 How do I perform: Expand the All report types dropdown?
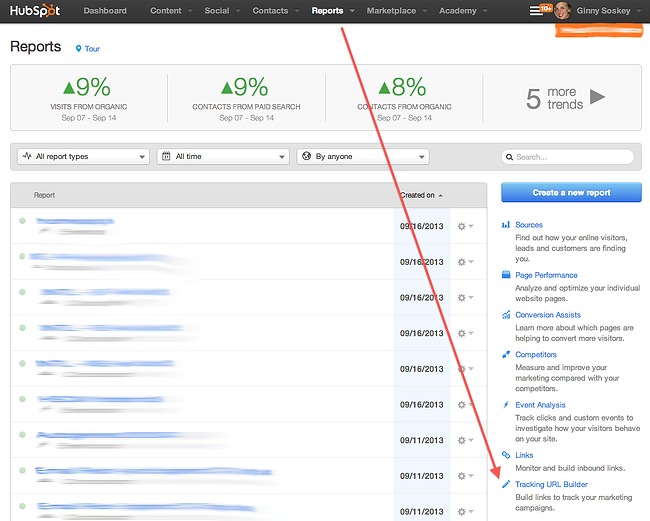(x=83, y=156)
